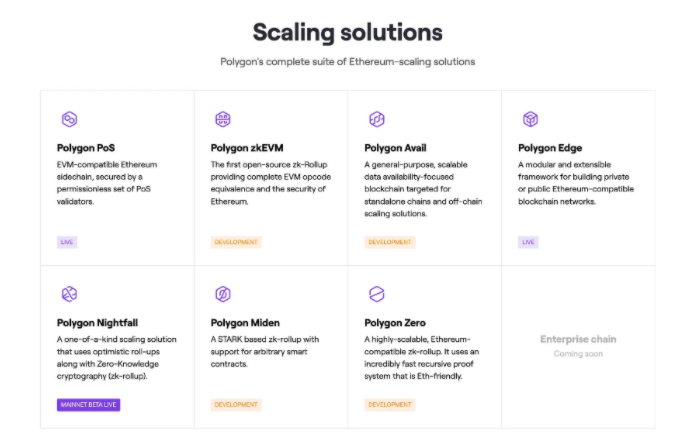Click the Polygon zkEVM icon

223,119
